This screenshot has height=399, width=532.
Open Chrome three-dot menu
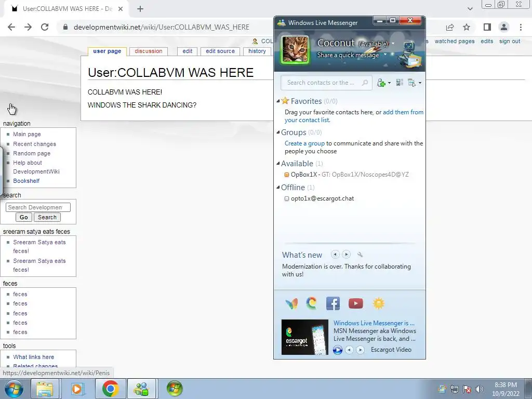[521, 27]
